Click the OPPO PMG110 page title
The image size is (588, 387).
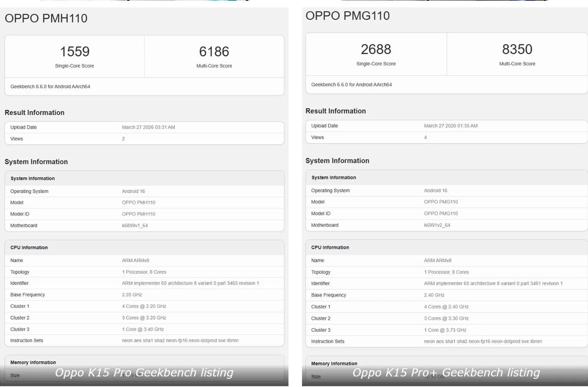(347, 16)
